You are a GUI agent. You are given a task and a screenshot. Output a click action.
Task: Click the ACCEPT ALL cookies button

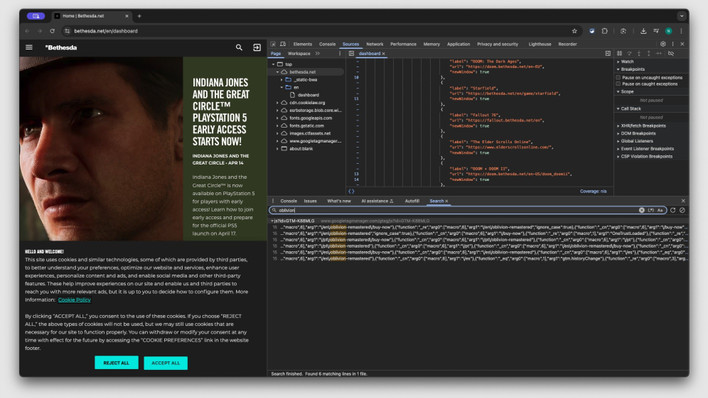166,363
